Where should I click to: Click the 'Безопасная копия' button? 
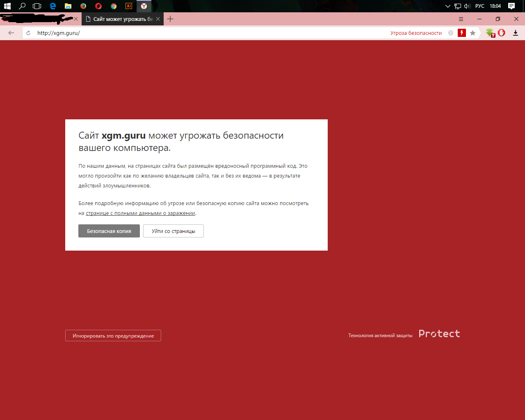pos(109,231)
